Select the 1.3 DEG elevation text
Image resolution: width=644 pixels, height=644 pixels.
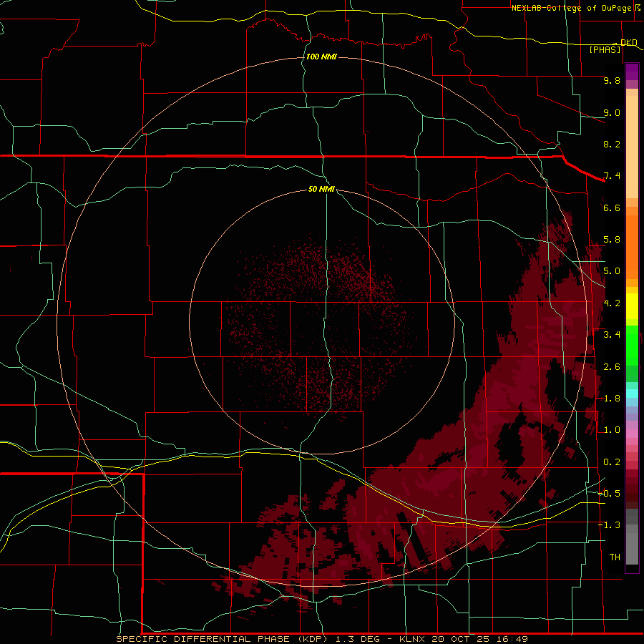pyautogui.click(x=359, y=639)
